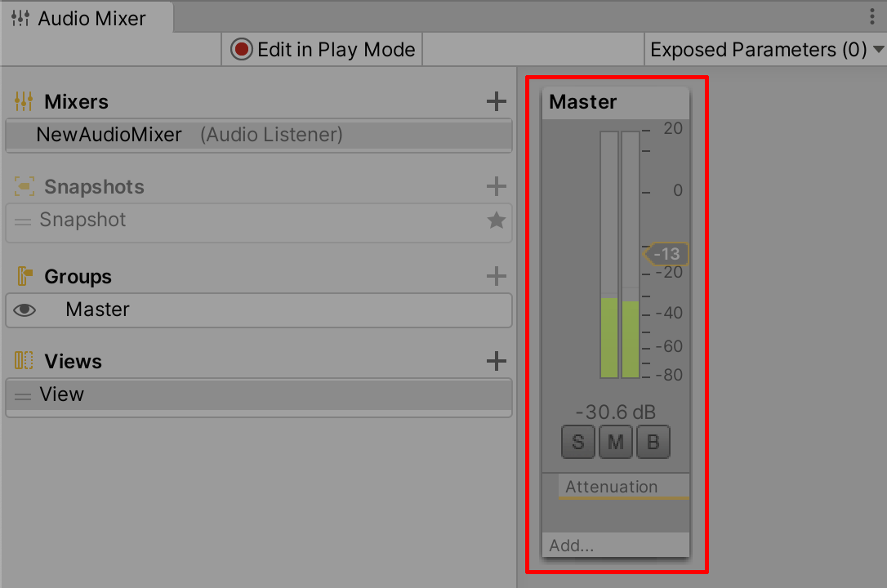The height and width of the screenshot is (588, 887).
Task: Click the Views section icon
Action: pyautogui.click(x=24, y=361)
